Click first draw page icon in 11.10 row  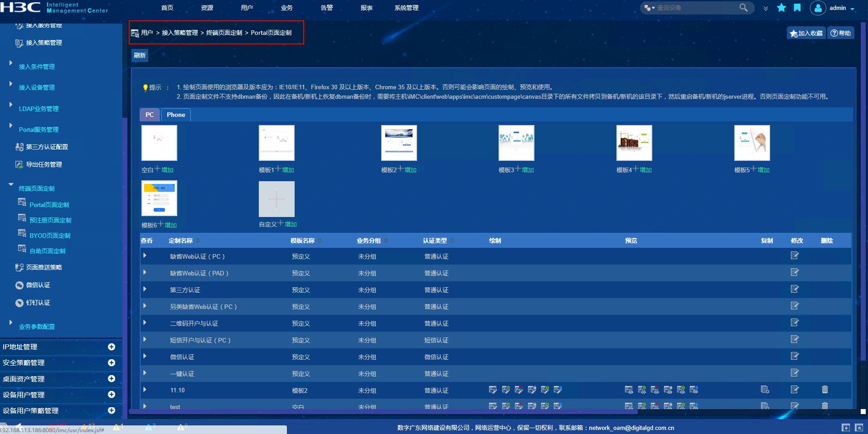pyautogui.click(x=493, y=390)
